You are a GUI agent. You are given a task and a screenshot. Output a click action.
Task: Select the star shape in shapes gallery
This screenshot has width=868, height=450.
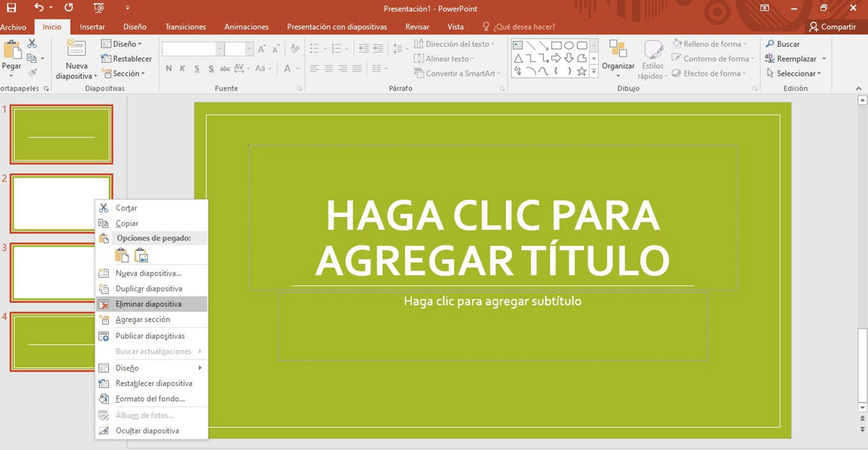(x=582, y=71)
